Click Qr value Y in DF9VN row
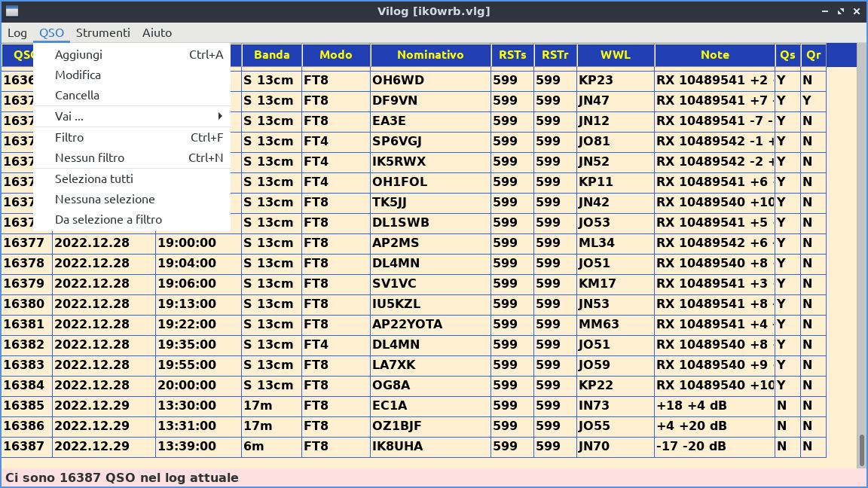868x488 pixels. [x=814, y=101]
